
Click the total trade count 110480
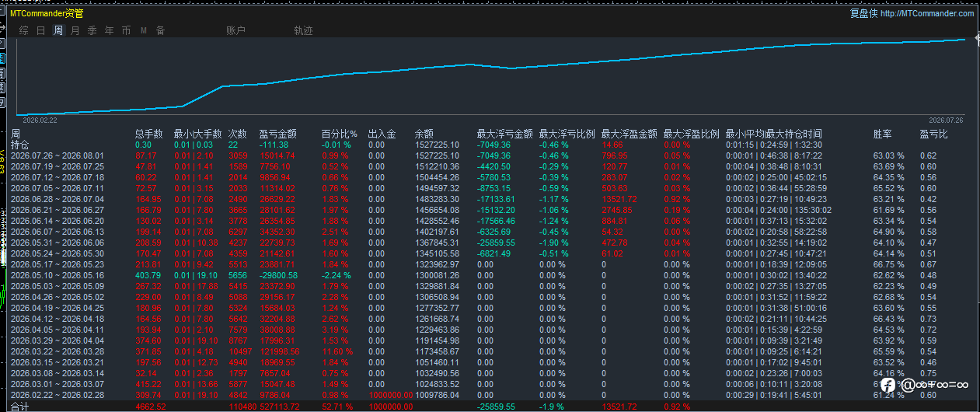point(242,407)
